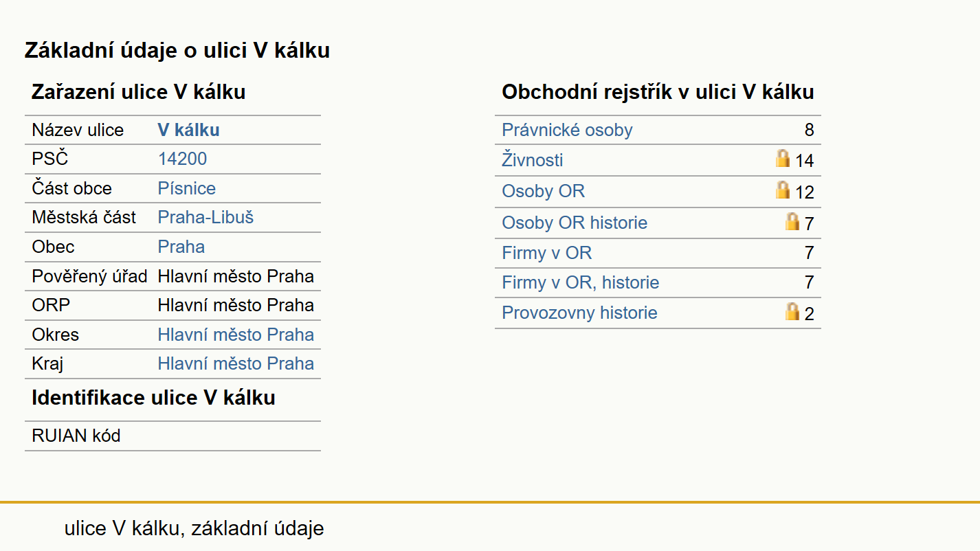The width and height of the screenshot is (980, 551).
Task: Open the Firmy v OR link
Action: pos(546,254)
